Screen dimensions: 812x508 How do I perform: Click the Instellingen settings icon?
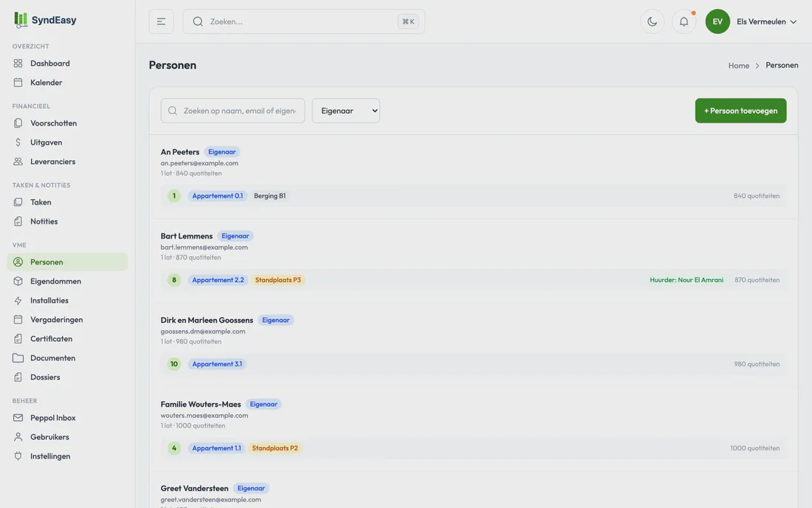click(x=18, y=456)
